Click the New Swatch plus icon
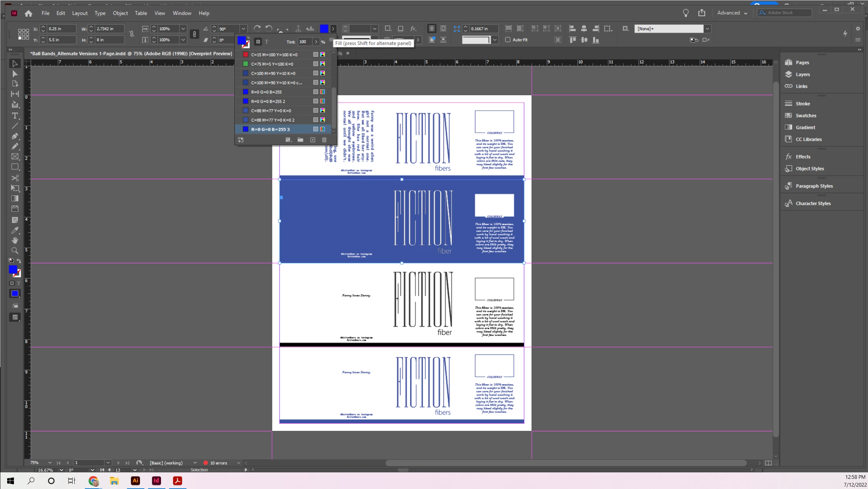 pos(312,140)
